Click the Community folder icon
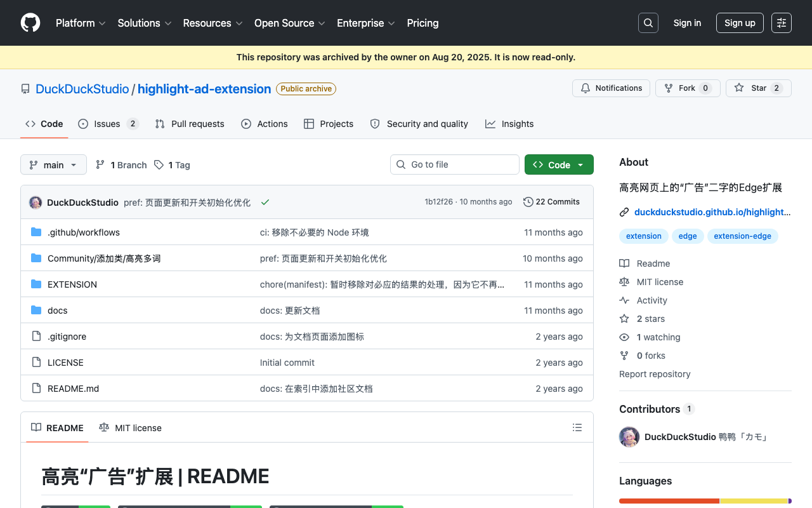This screenshot has height=508, width=812. click(36, 258)
